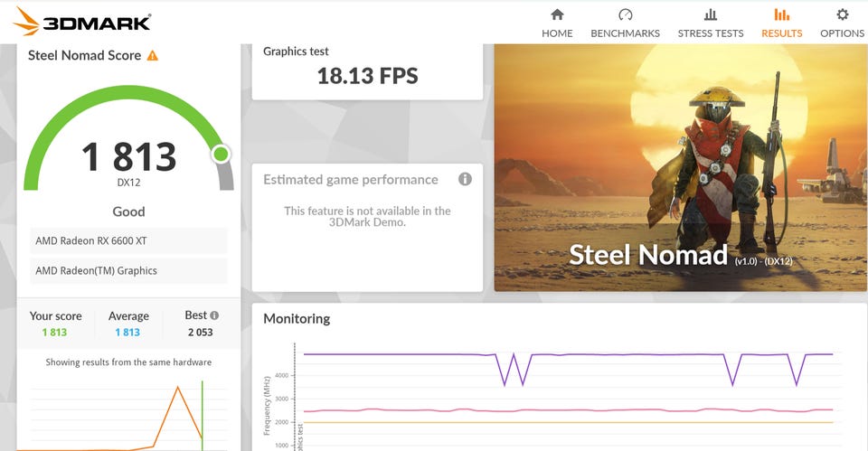Go to Benchmarks section
Image resolution: width=868 pixels, height=451 pixels.
coord(625,23)
